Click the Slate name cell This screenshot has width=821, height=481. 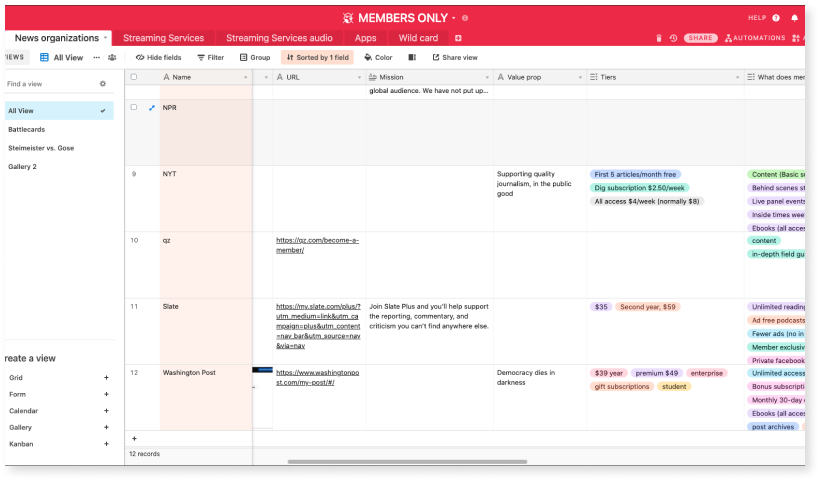pyautogui.click(x=206, y=332)
